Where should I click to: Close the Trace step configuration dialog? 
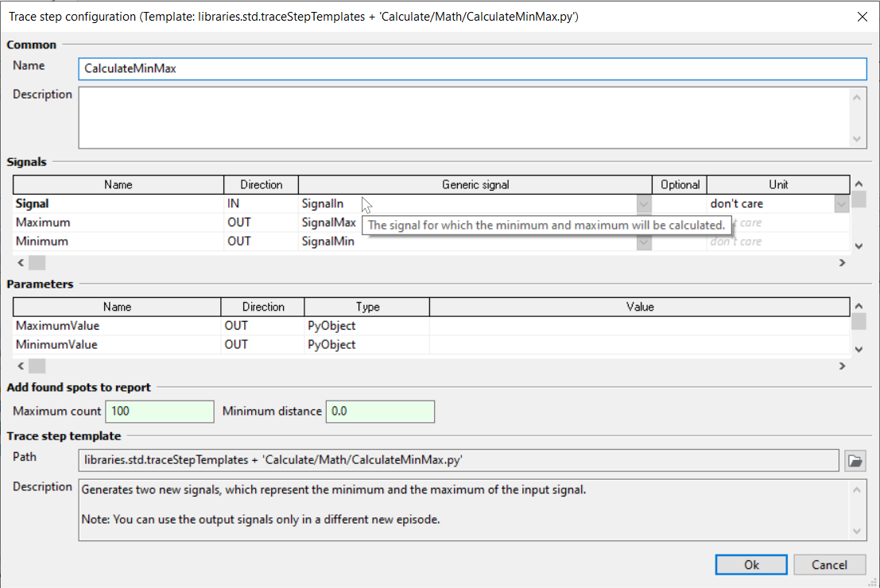(x=863, y=17)
